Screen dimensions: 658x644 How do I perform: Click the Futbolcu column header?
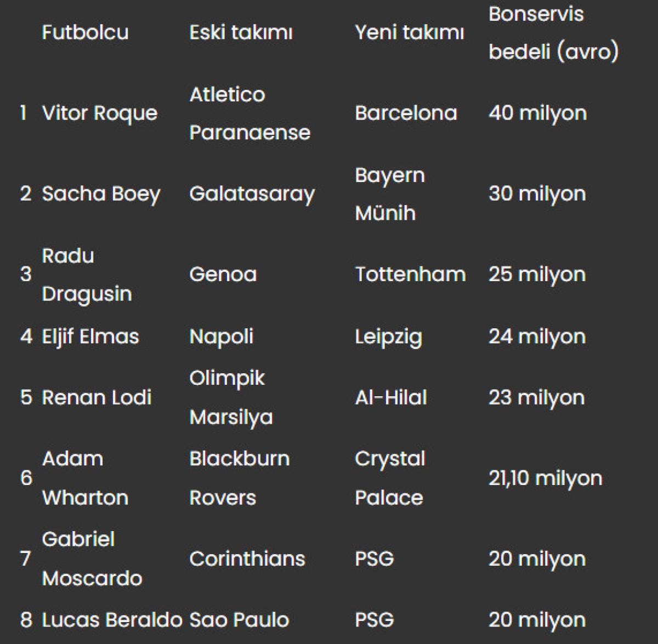[85, 32]
